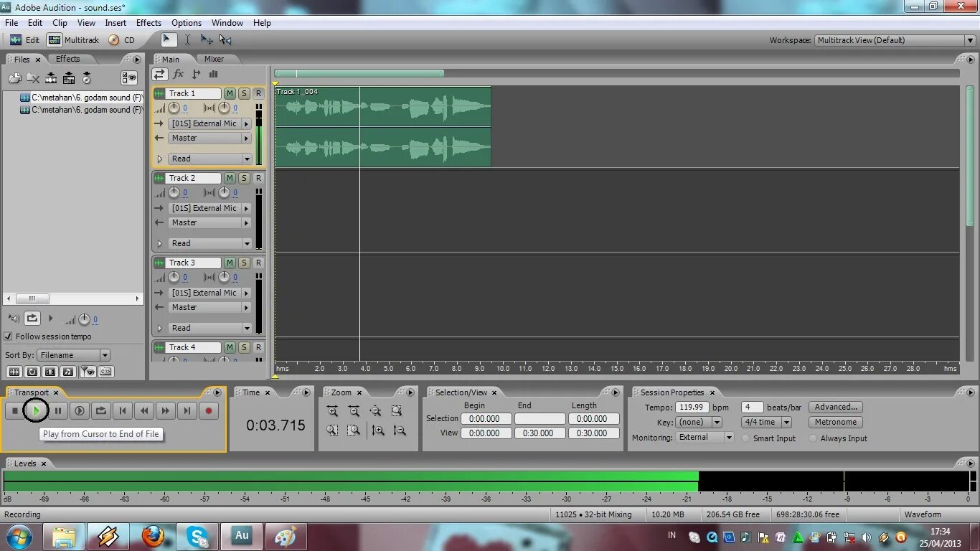Click Rewind in Transport panel

tap(144, 410)
